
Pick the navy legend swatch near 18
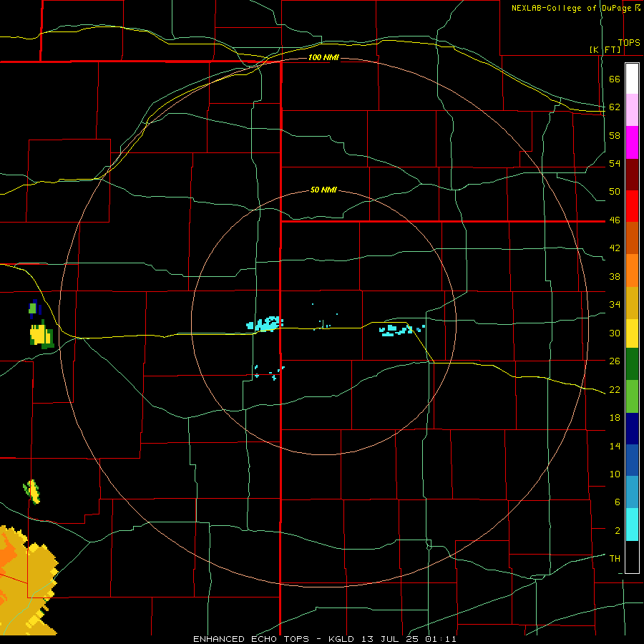(632, 429)
